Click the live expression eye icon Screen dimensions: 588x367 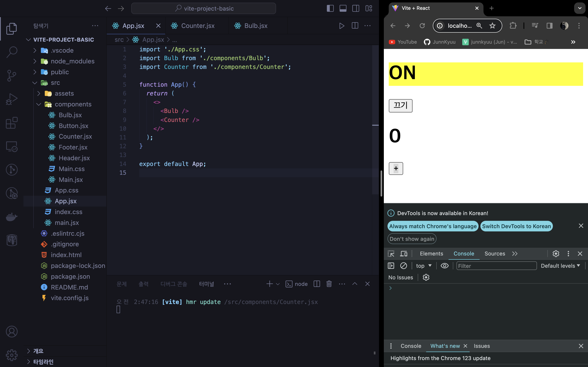(x=444, y=266)
